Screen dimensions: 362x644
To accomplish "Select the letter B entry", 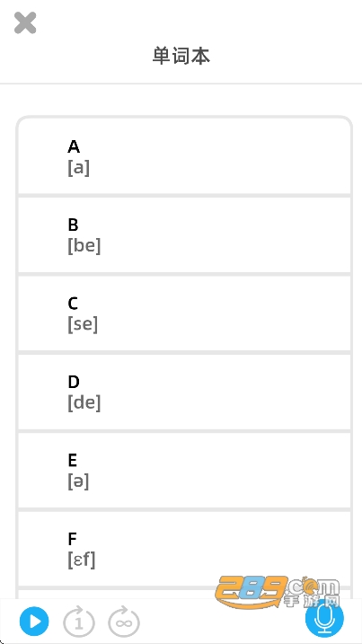I will [184, 235].
